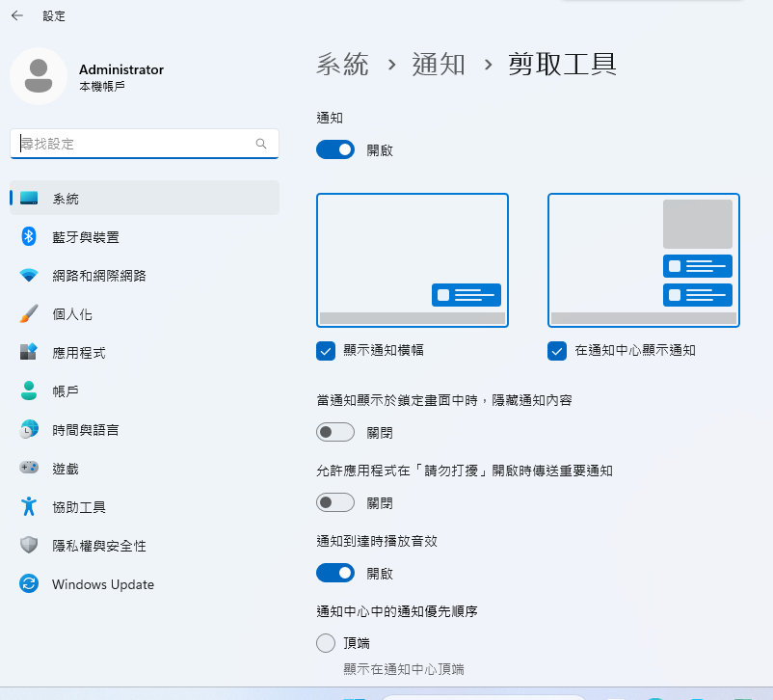Viewport: 773px width, 700px height.
Task: Click the 顯示在通知中心頂端 description text
Action: [404, 669]
